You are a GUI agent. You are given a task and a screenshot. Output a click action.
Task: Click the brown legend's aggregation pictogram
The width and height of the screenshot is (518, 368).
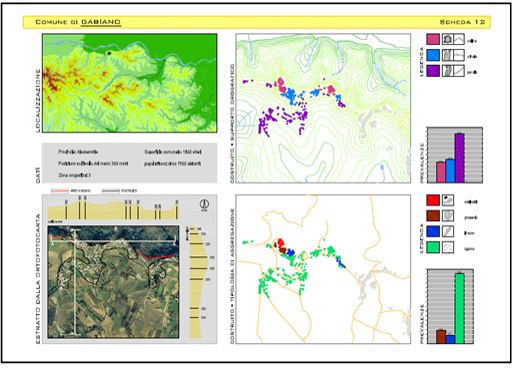pos(448,216)
